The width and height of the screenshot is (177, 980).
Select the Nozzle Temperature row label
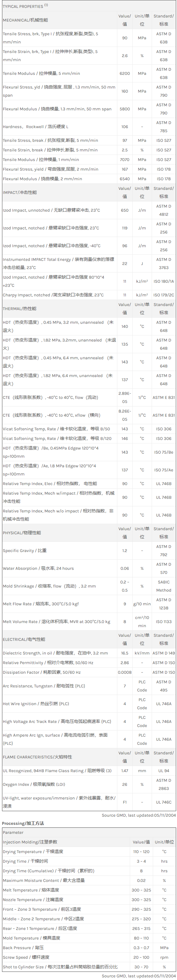pos(33,899)
